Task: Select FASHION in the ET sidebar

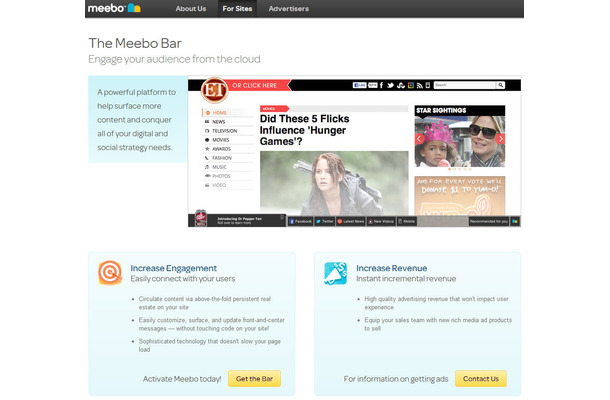Action: (x=228, y=158)
